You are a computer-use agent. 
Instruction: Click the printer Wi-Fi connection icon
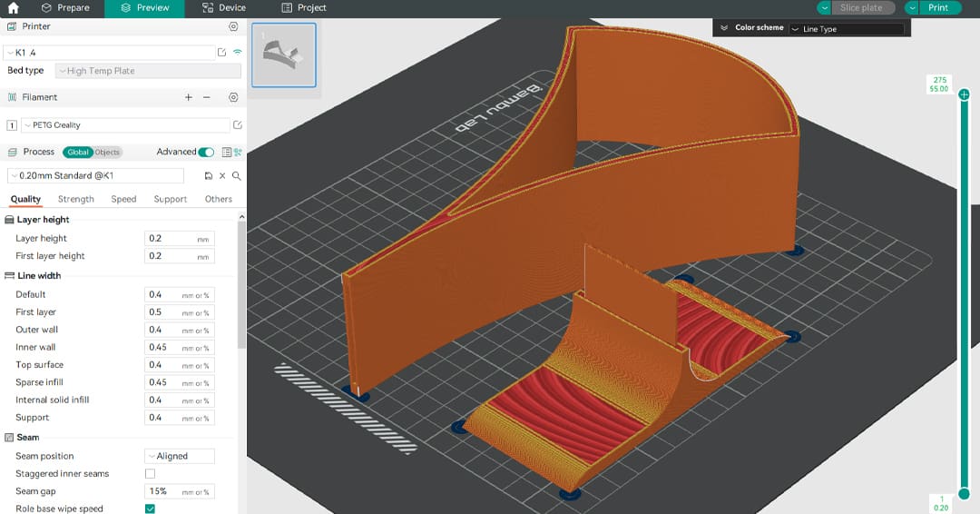click(238, 53)
